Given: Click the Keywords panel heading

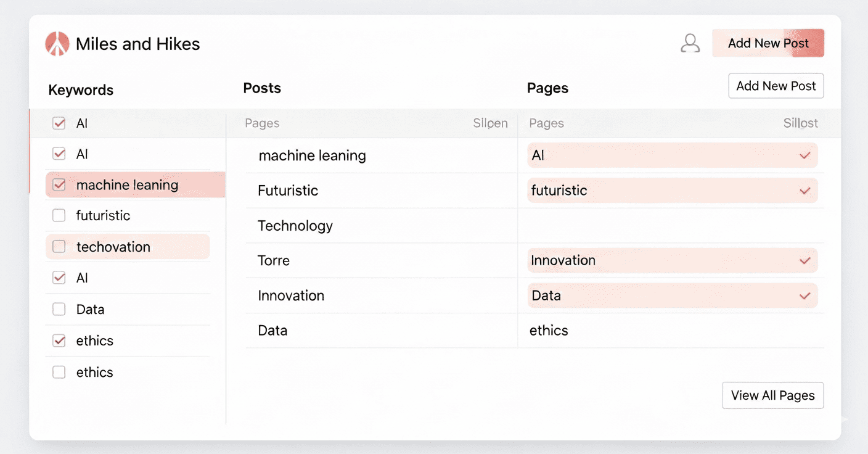Looking at the screenshot, I should (x=81, y=90).
